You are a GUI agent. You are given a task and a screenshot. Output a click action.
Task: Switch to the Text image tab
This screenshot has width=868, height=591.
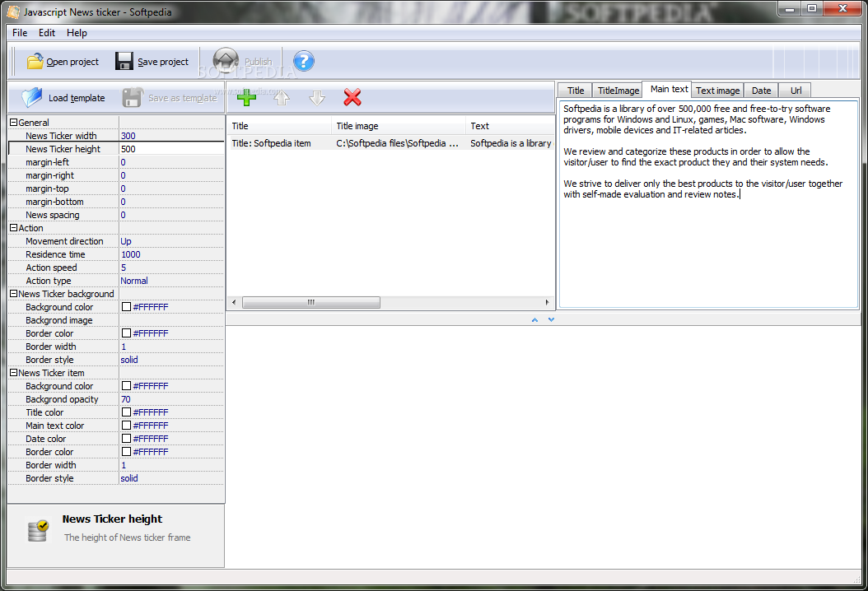pyautogui.click(x=717, y=91)
